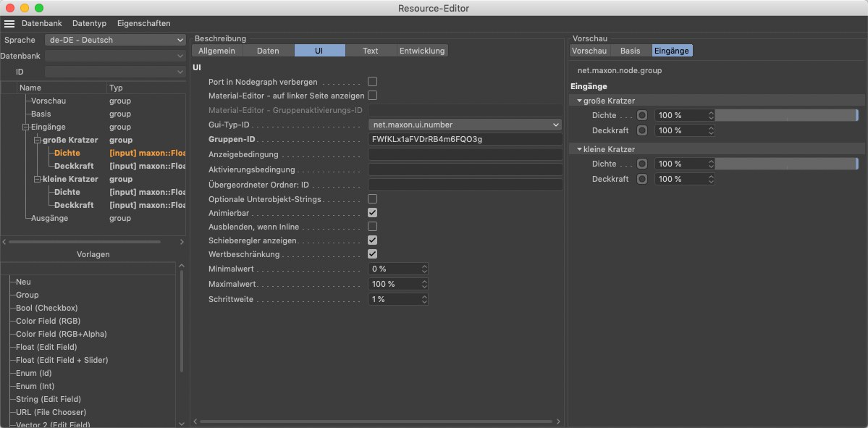Open the Sprache dropdown
The height and width of the screenshot is (428, 868).
point(115,41)
